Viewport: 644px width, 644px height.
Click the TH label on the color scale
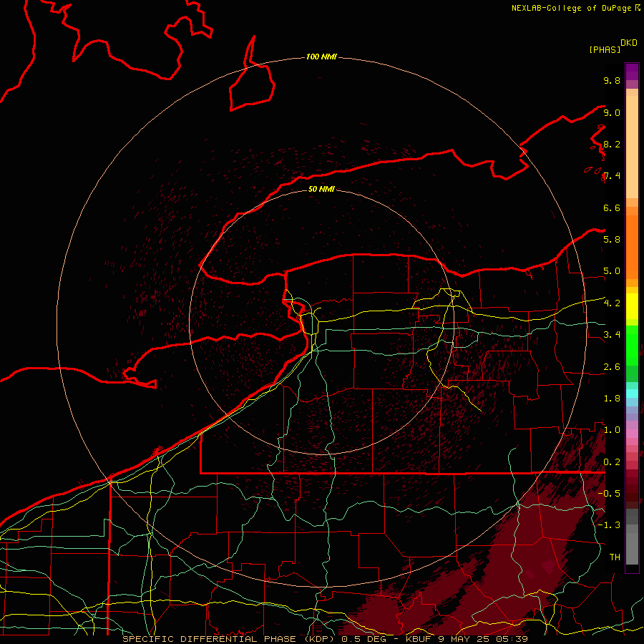pos(615,557)
